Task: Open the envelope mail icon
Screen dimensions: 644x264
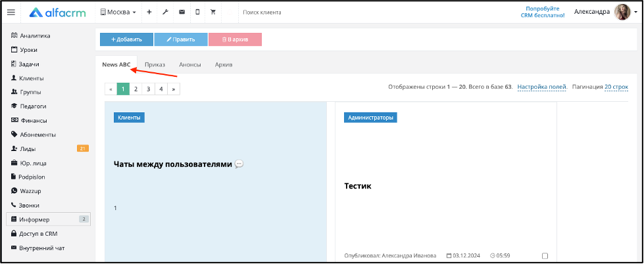Action: [182, 12]
